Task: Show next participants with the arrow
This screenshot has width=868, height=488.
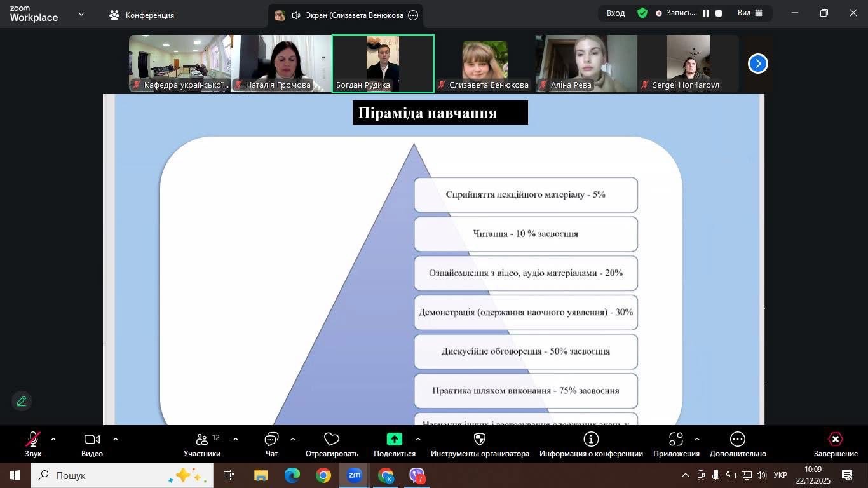Action: [x=757, y=64]
